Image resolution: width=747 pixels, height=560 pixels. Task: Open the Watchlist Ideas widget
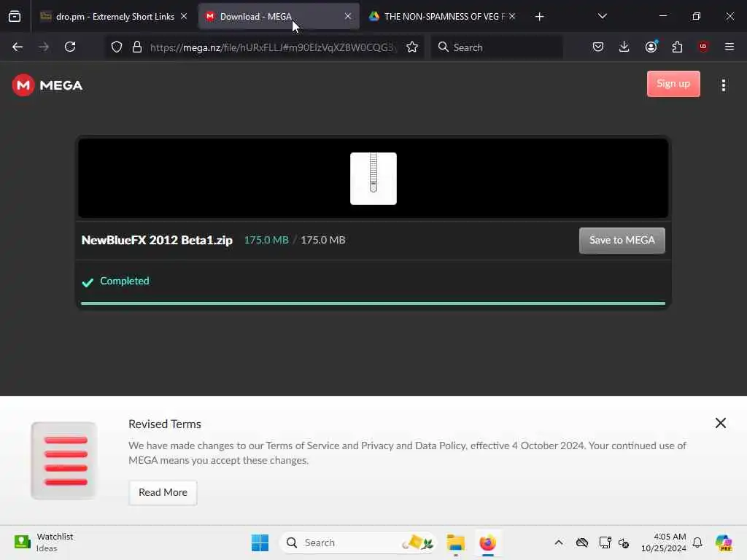(x=43, y=542)
